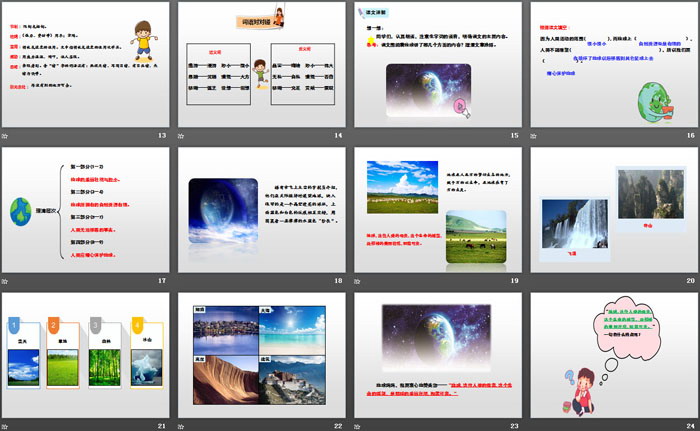Select the slide 17 thumbnail

[86, 210]
